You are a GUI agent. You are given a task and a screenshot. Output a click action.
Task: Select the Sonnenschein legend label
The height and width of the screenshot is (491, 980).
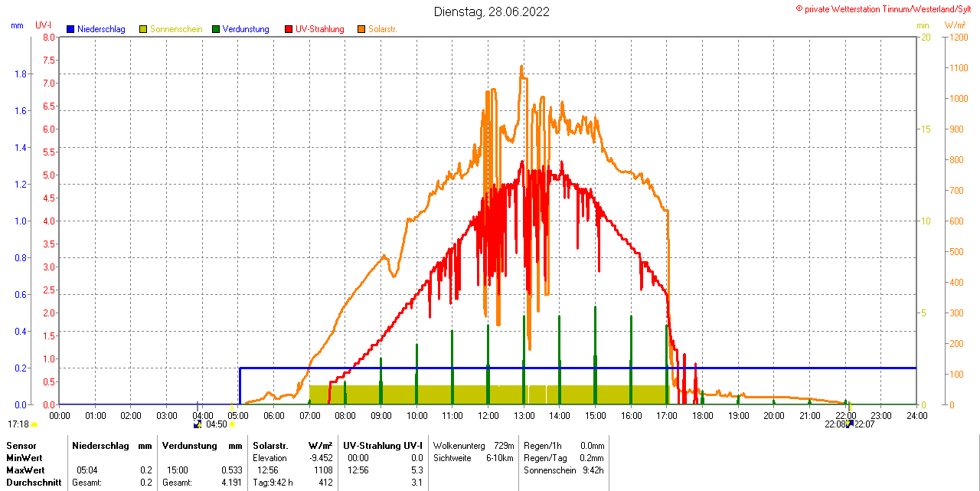click(176, 29)
